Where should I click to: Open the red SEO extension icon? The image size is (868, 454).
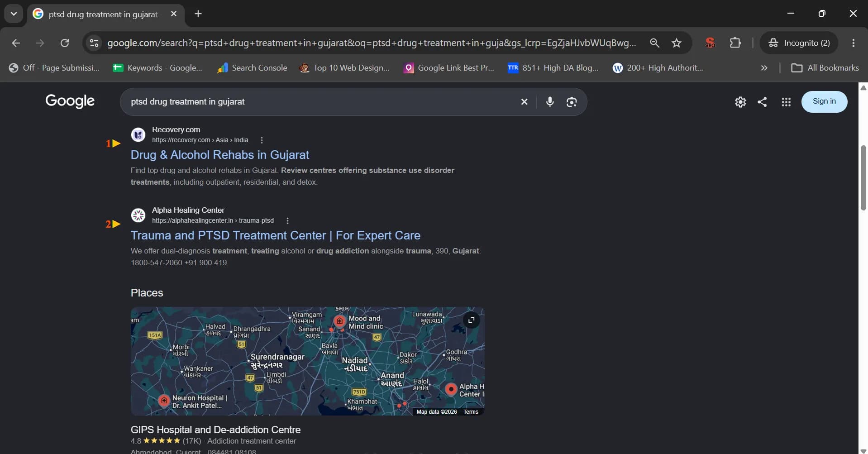point(710,43)
